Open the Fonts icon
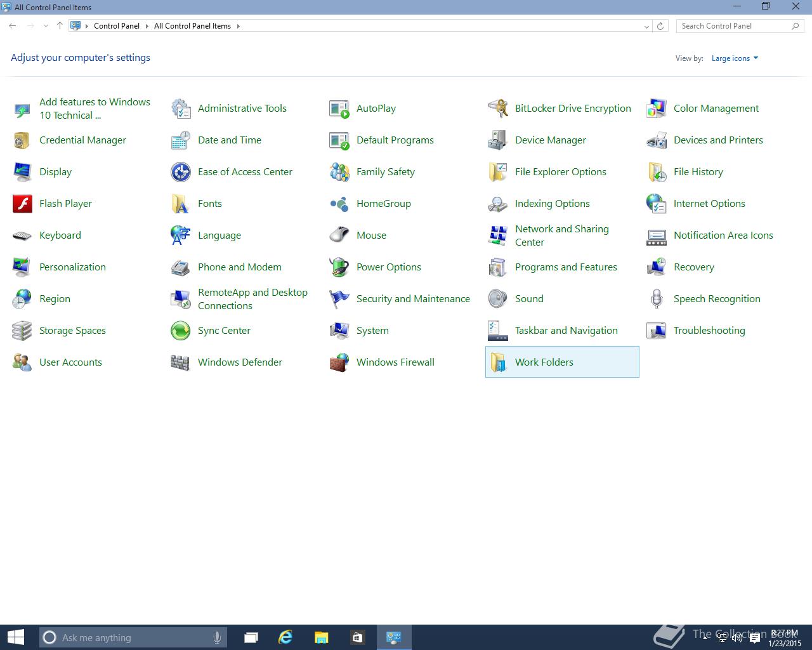This screenshot has width=812, height=650. point(181,204)
